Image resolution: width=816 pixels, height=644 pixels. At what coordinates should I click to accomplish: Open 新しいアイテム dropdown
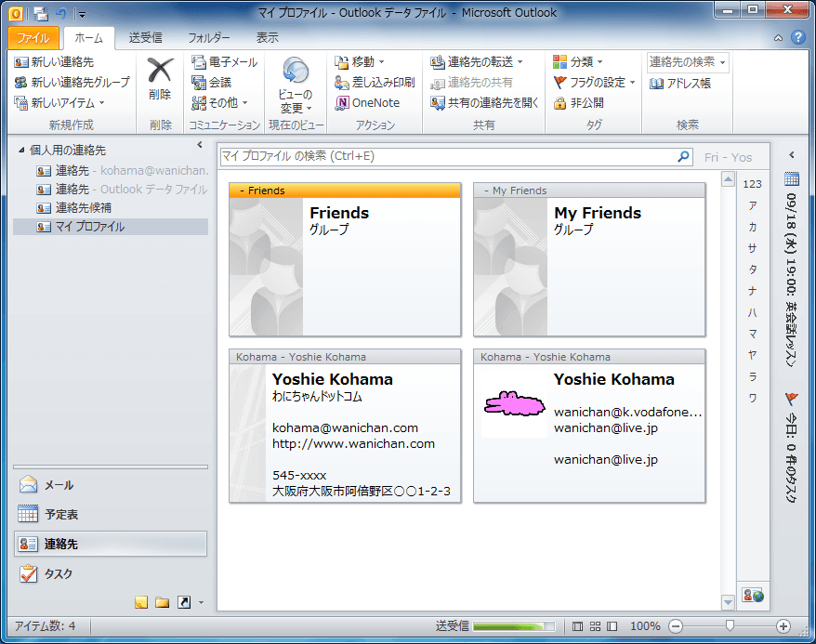coord(59,103)
